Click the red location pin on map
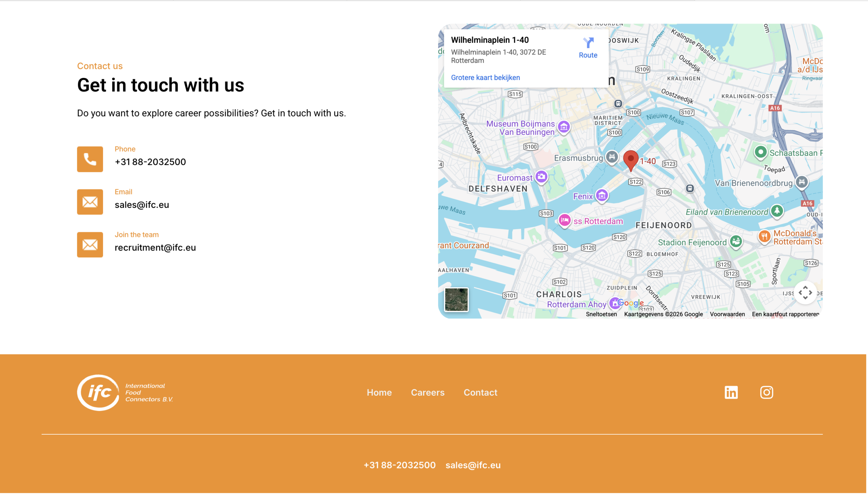The width and height of the screenshot is (868, 496). pos(631,159)
